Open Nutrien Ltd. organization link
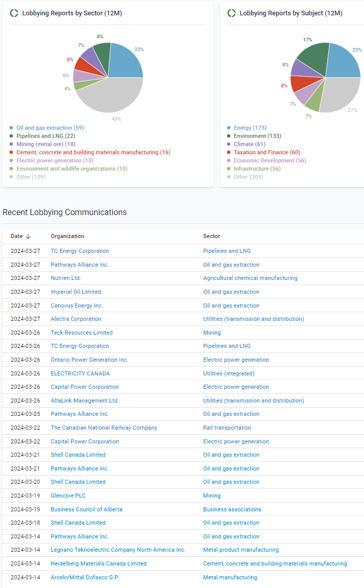 click(66, 278)
